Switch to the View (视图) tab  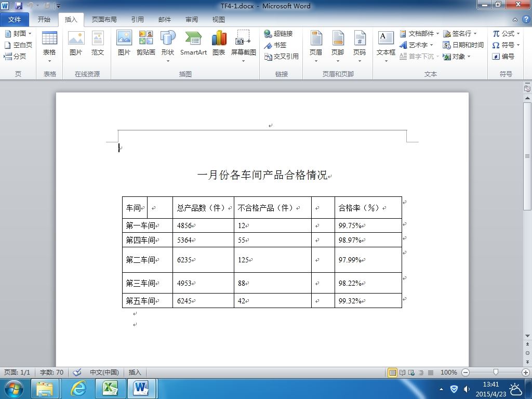[219, 20]
